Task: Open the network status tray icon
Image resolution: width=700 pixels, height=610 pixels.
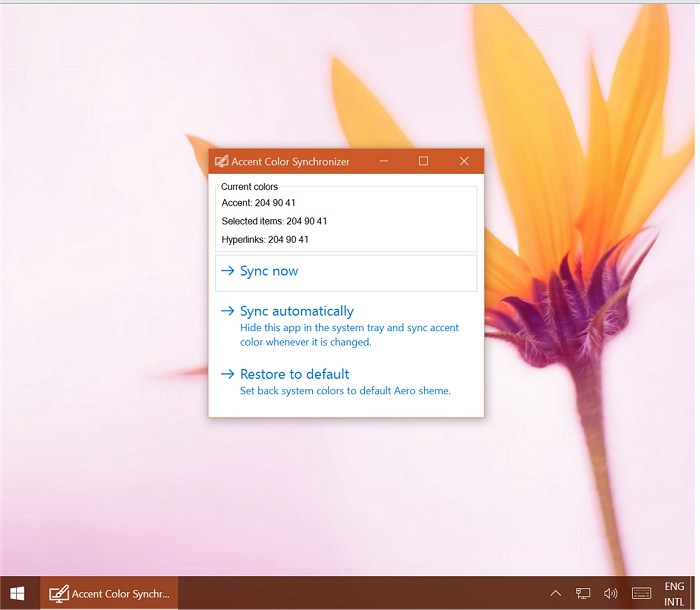Action: click(x=583, y=593)
